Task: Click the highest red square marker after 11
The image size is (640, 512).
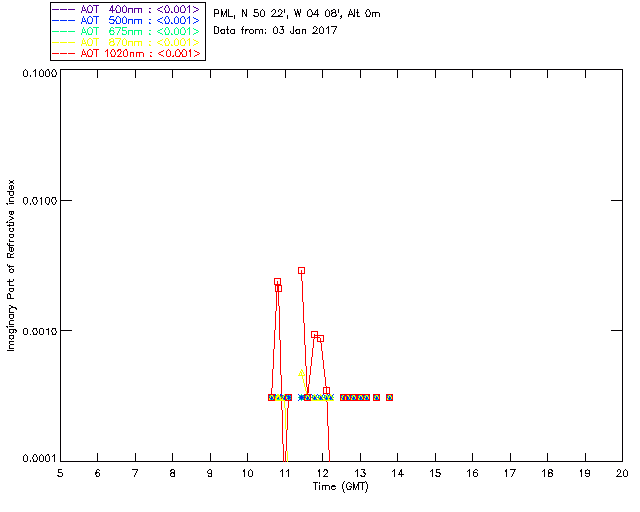Action: [301, 270]
